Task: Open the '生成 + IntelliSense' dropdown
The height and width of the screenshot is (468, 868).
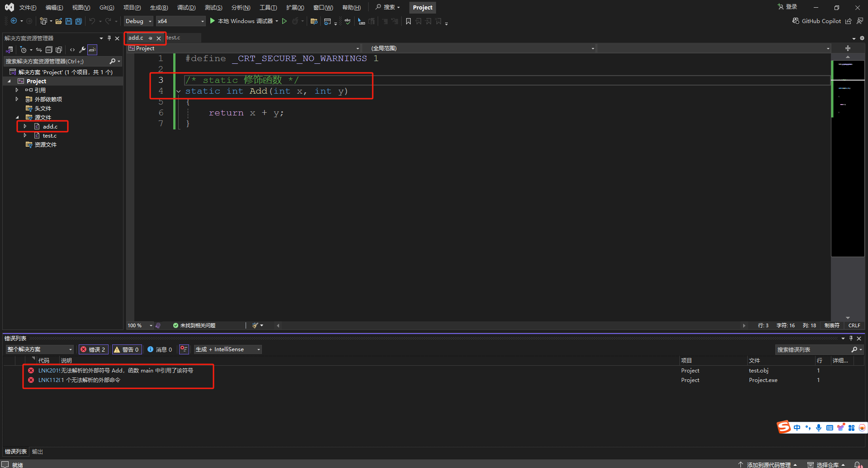Action: click(228, 349)
